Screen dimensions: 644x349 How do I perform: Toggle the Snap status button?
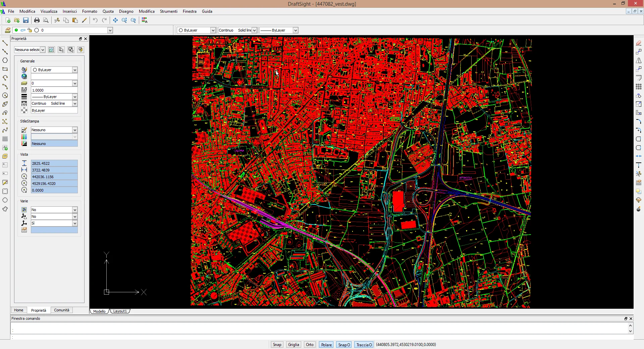(x=277, y=345)
